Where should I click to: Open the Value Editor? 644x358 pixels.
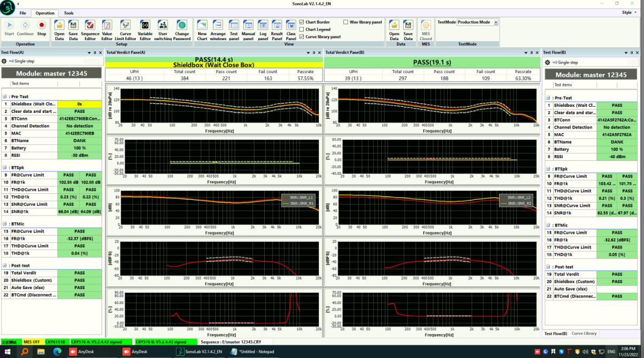(x=107, y=28)
